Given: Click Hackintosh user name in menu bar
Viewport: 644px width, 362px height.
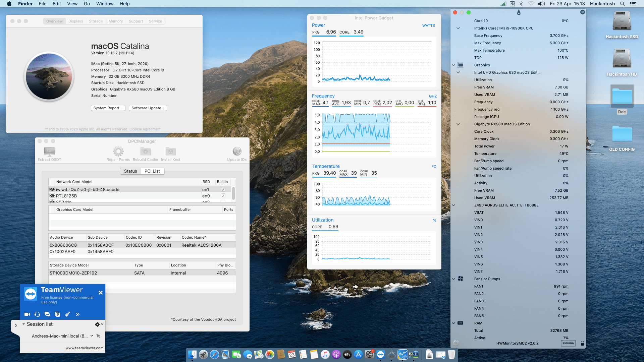Looking at the screenshot, I should 602,4.
